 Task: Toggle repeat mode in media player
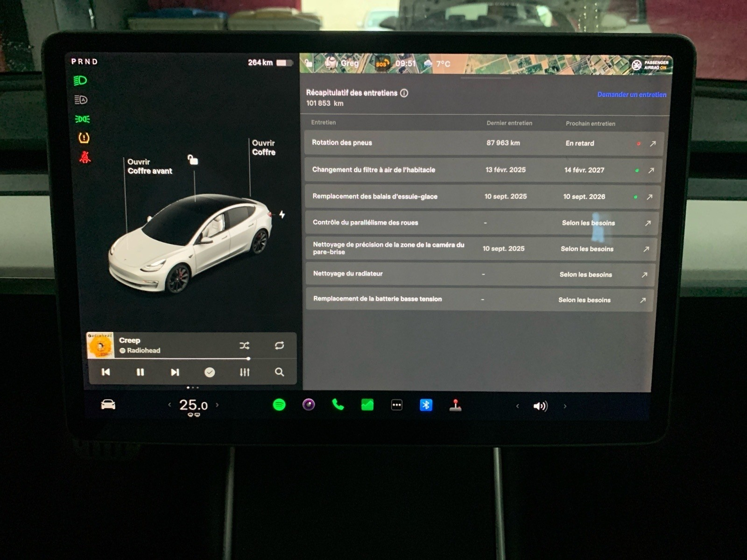[x=279, y=345]
